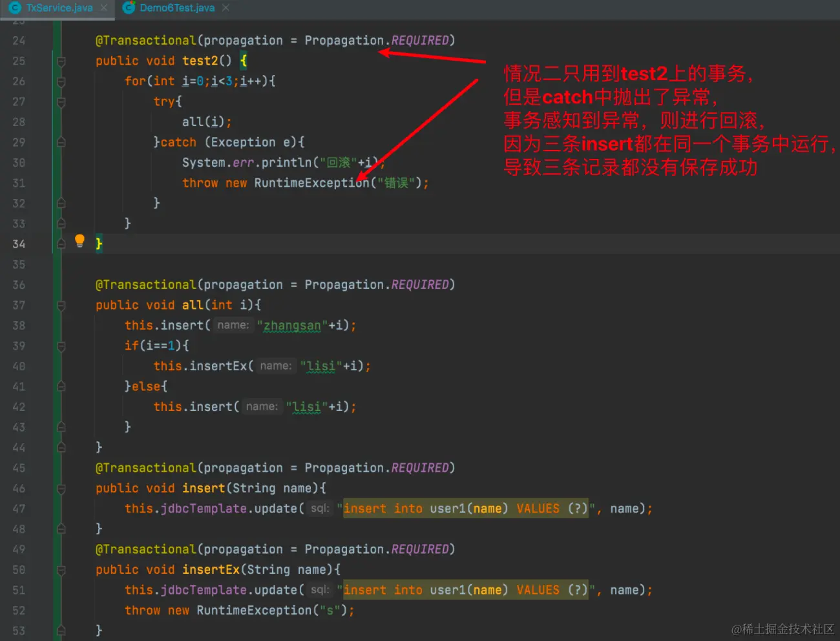This screenshot has height=641, width=840.
Task: Click line number 24 in the gutter
Action: tap(19, 41)
